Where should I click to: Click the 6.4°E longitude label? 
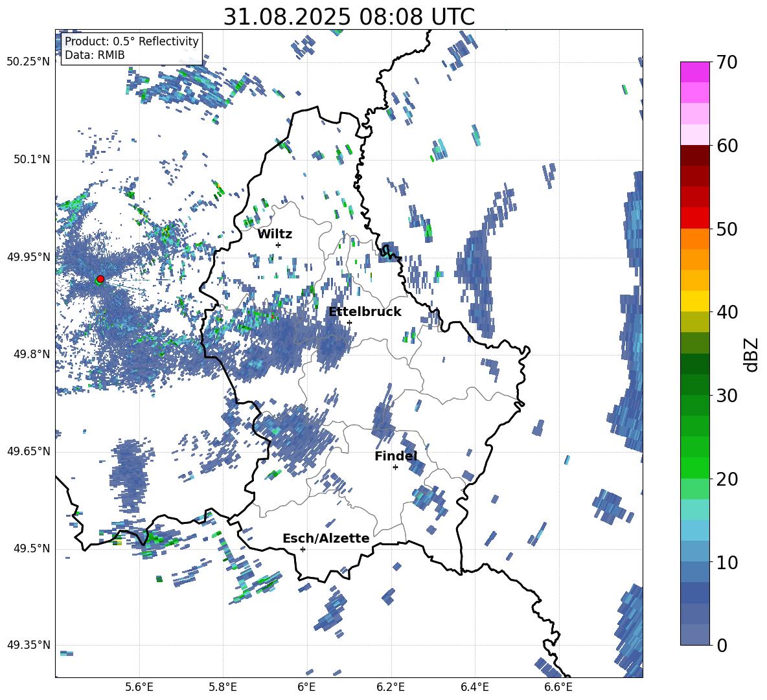coord(474,687)
